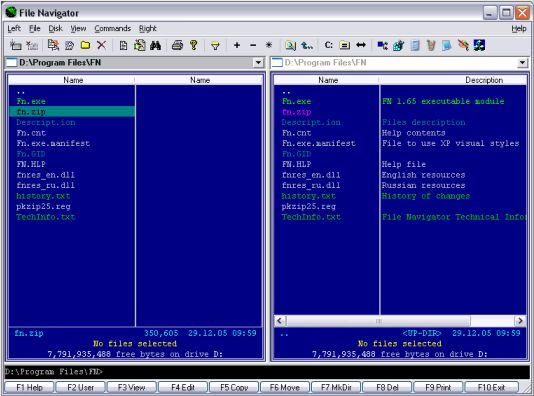Viewport: 534px width, 396px height.
Task: Click the command line input field
Action: pyautogui.click(x=267, y=371)
